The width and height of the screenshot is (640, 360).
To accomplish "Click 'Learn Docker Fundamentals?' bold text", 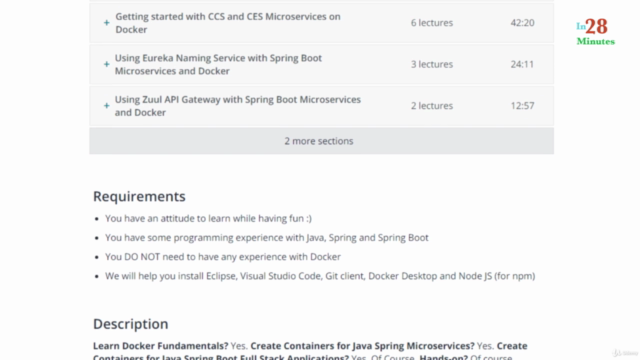I will coord(160,346).
